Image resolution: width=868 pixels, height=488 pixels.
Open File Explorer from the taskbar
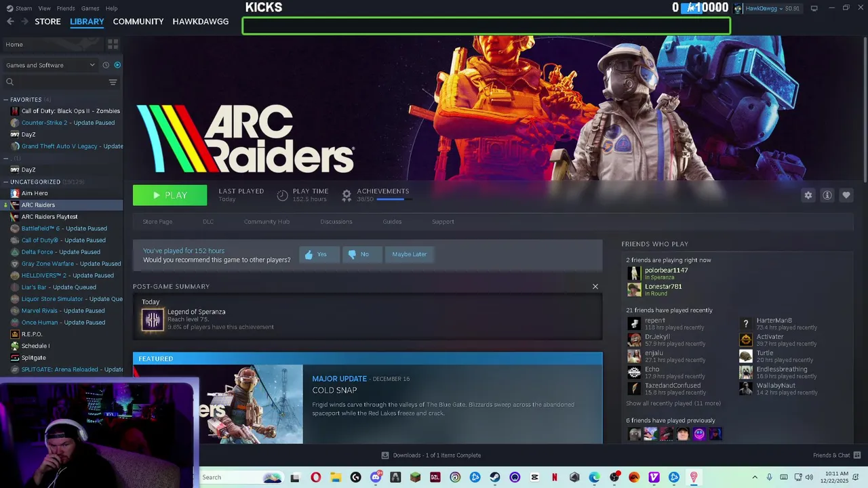(x=336, y=477)
